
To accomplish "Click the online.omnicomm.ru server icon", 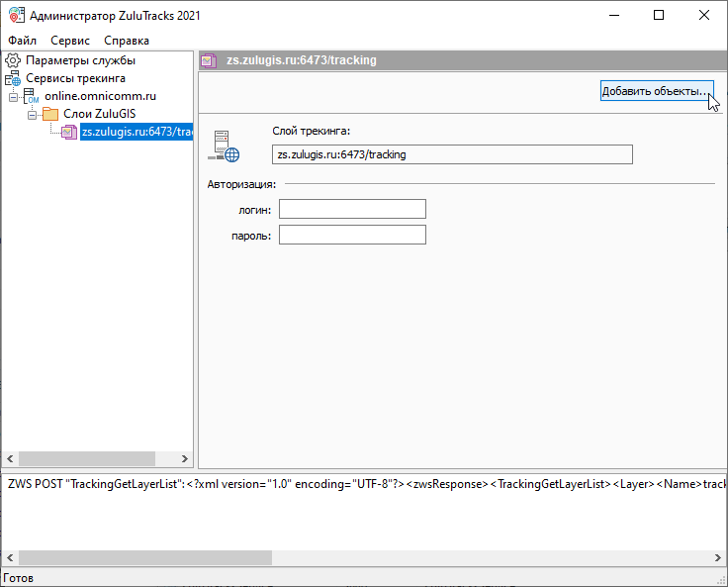I will (32, 96).
